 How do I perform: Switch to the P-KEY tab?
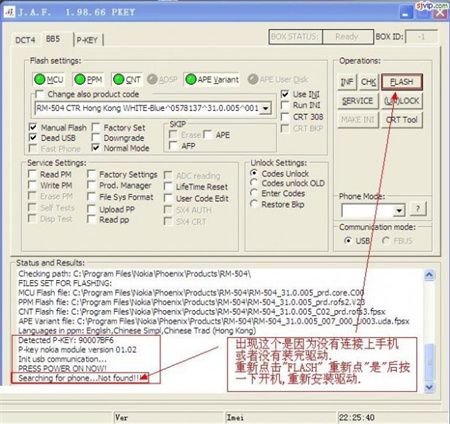coord(87,40)
